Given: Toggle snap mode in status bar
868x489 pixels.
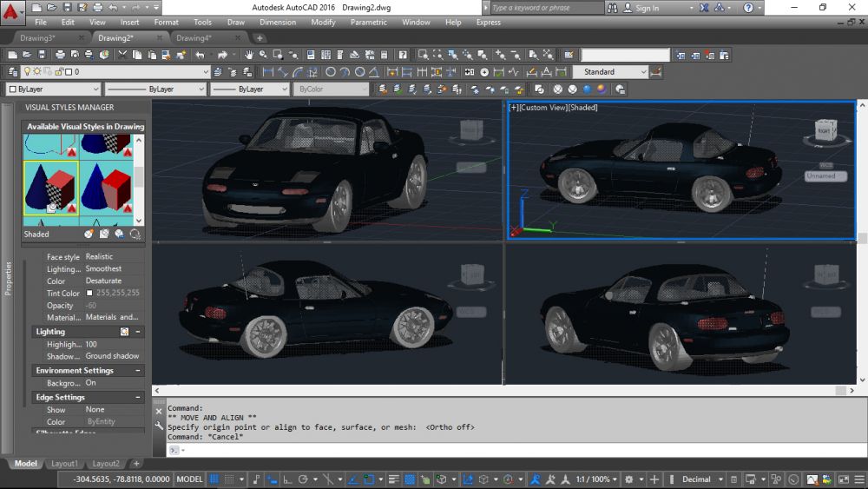Looking at the screenshot, I should (x=228, y=479).
